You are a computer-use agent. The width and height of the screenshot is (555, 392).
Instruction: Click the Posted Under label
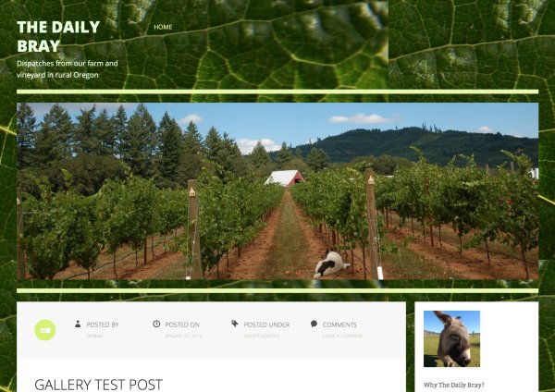coord(266,325)
